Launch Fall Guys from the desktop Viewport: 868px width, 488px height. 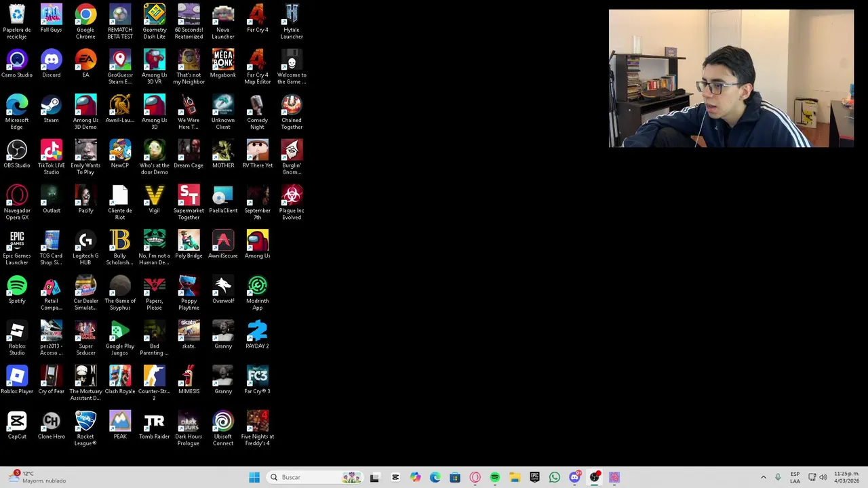click(51, 18)
